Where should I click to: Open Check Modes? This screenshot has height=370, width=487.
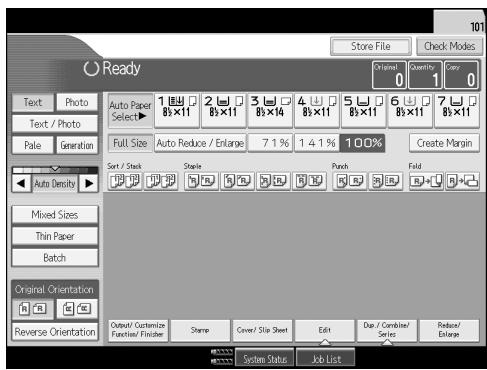tap(449, 46)
